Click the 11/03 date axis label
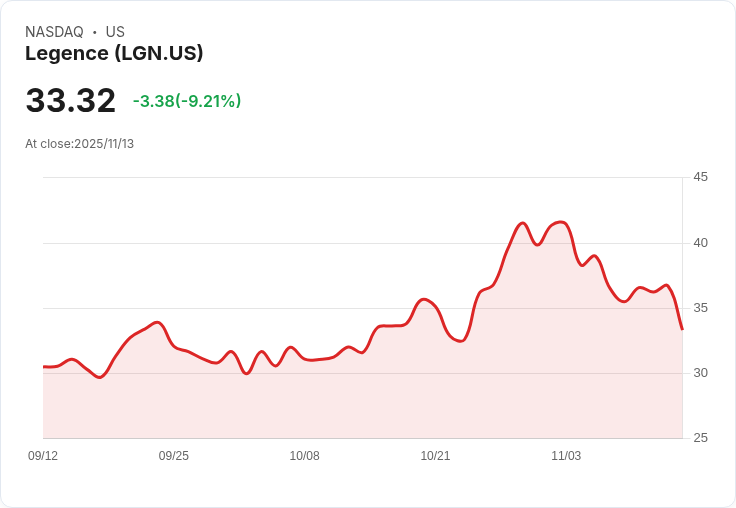 click(x=566, y=456)
